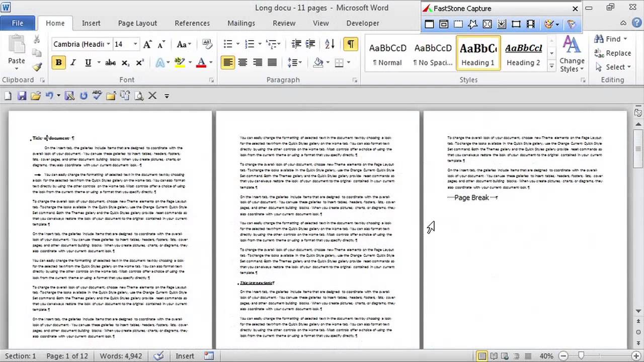The height and width of the screenshot is (362, 644).
Task: Click FastStone Capture Scrolling Window icon
Action: pyautogui.click(x=502, y=24)
